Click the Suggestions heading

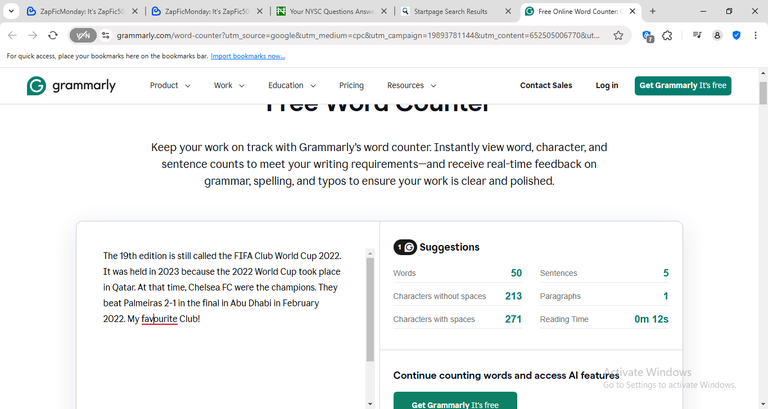coord(449,247)
